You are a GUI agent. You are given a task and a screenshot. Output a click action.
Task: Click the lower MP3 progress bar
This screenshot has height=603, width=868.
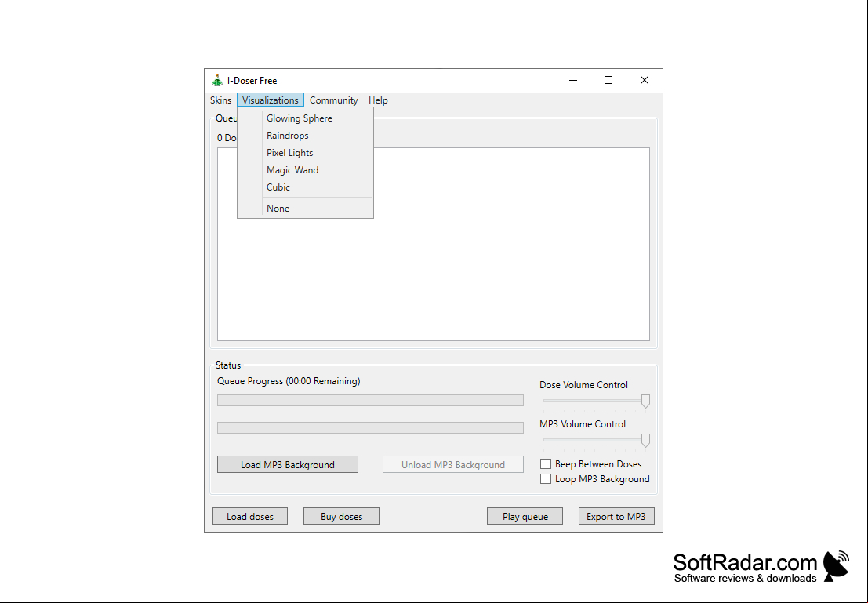tap(370, 427)
